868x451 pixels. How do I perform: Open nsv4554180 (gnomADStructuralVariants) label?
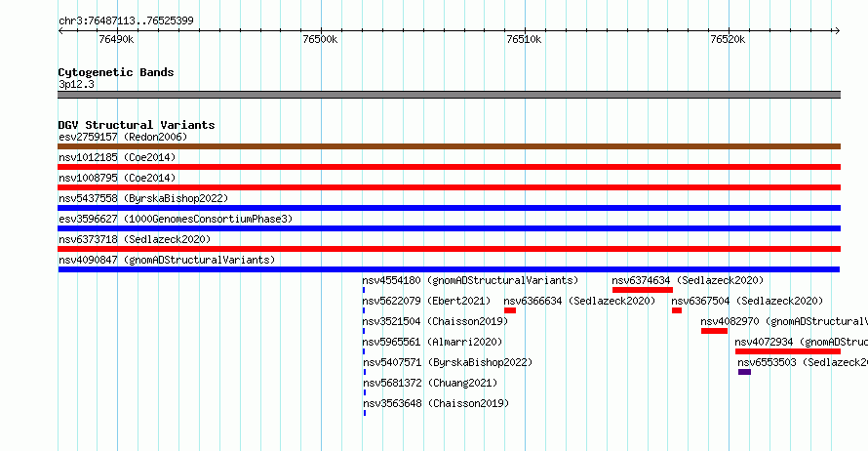coord(470,280)
